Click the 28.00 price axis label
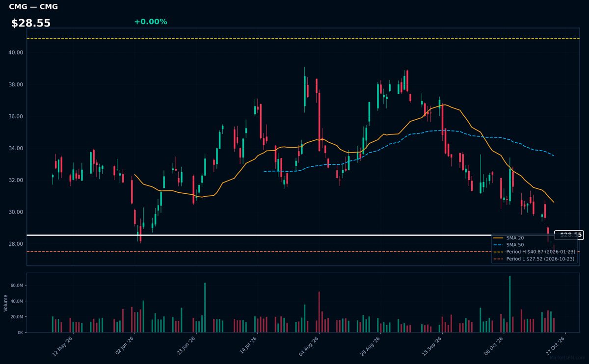The image size is (589, 364). [16, 244]
